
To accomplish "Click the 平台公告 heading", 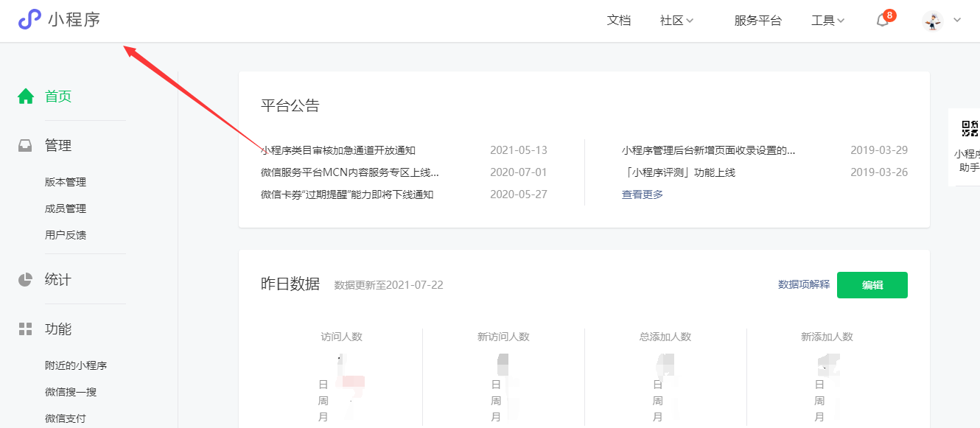I will [290, 105].
